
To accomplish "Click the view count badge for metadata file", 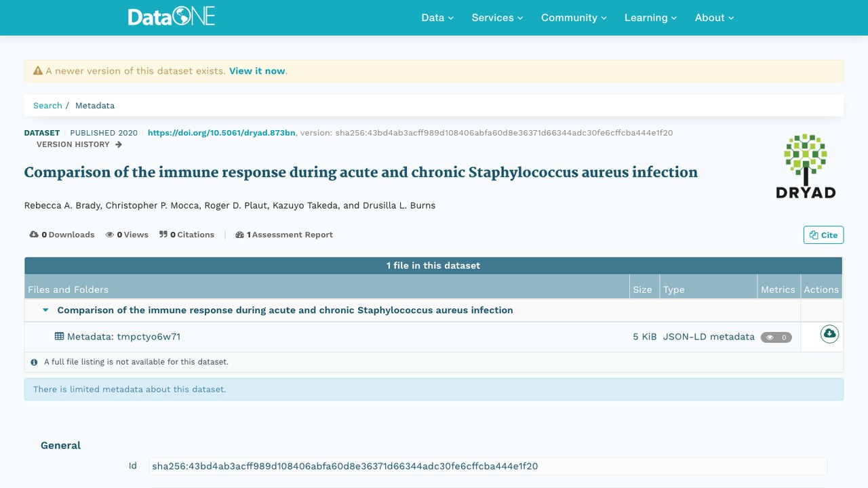I will coord(776,337).
